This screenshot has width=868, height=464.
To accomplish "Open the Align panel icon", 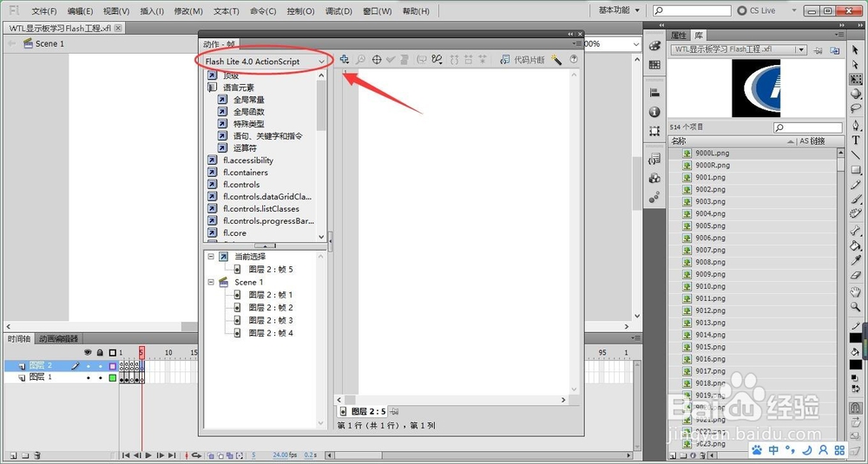I will click(x=654, y=92).
